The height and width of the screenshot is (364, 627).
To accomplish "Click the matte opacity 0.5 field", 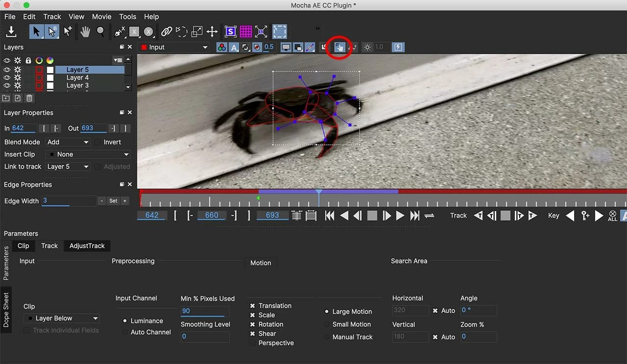I will [x=269, y=47].
